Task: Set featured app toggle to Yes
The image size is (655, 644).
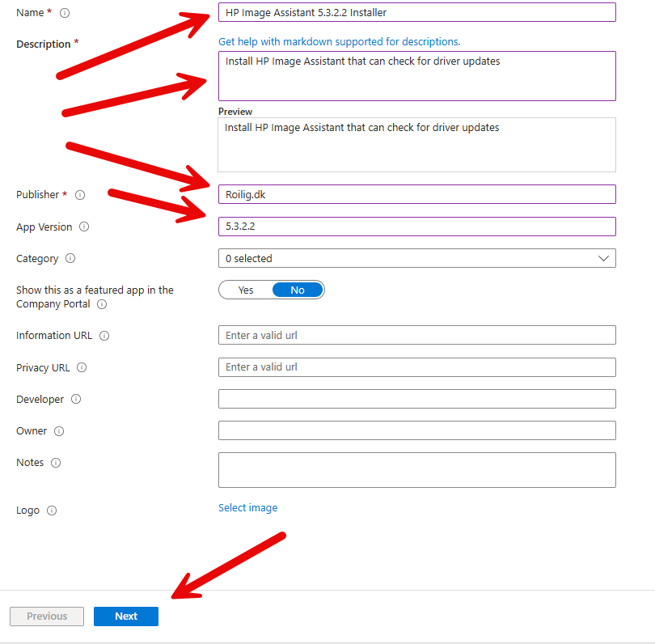Action: [246, 290]
